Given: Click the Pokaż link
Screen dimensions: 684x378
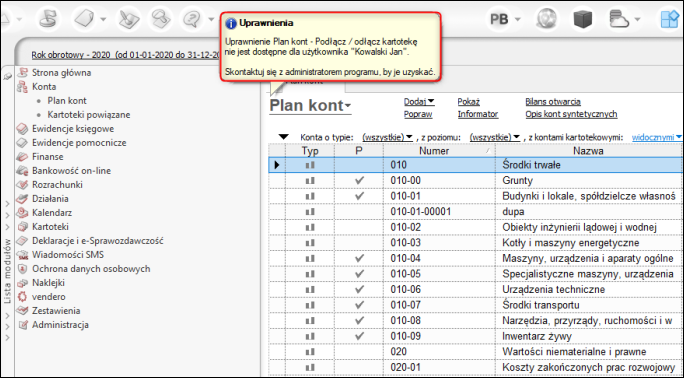Looking at the screenshot, I should 469,102.
